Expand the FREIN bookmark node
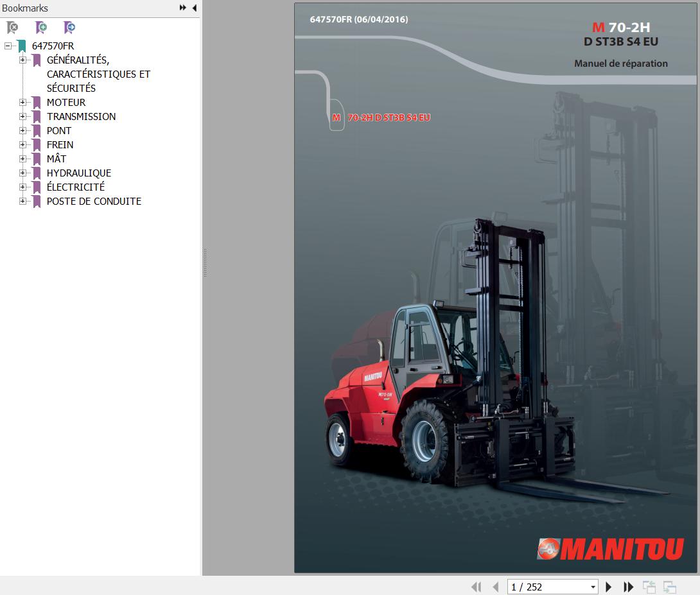 [x=22, y=144]
